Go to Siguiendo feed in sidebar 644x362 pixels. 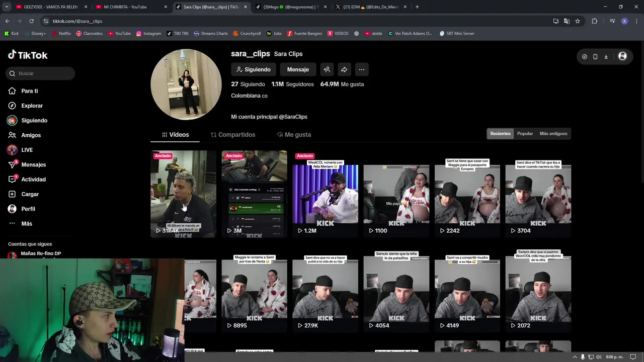click(x=34, y=121)
